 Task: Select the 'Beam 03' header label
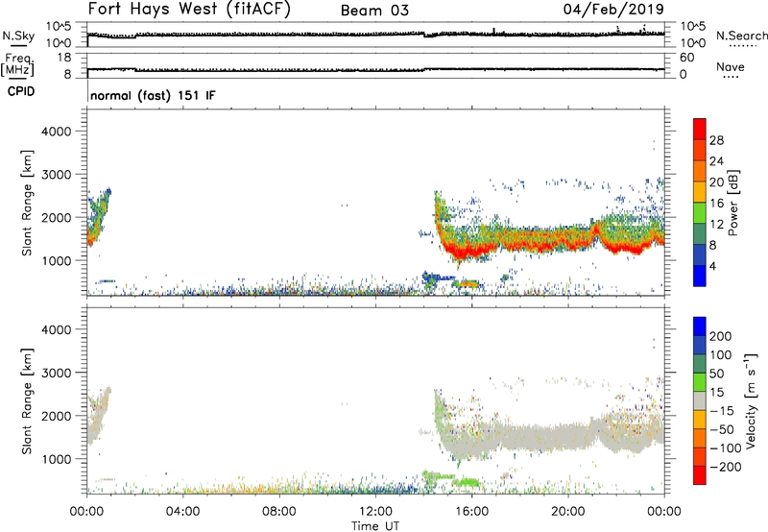tap(374, 11)
